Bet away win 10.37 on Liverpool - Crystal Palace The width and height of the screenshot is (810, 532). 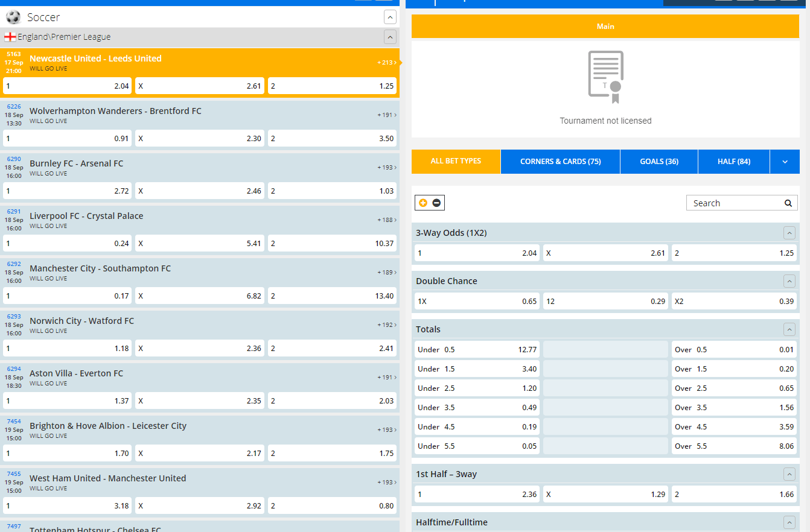332,244
